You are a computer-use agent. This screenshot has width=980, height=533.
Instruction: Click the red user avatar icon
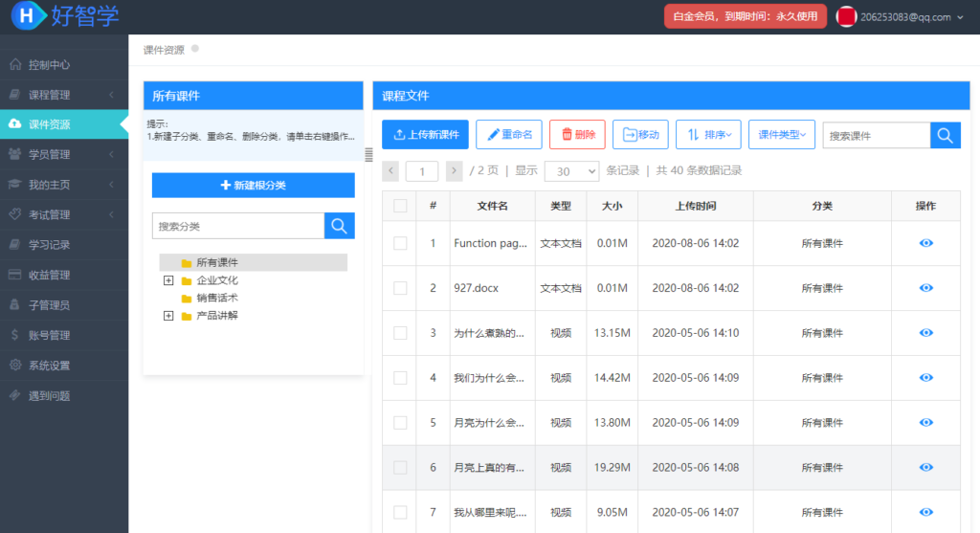click(x=846, y=17)
